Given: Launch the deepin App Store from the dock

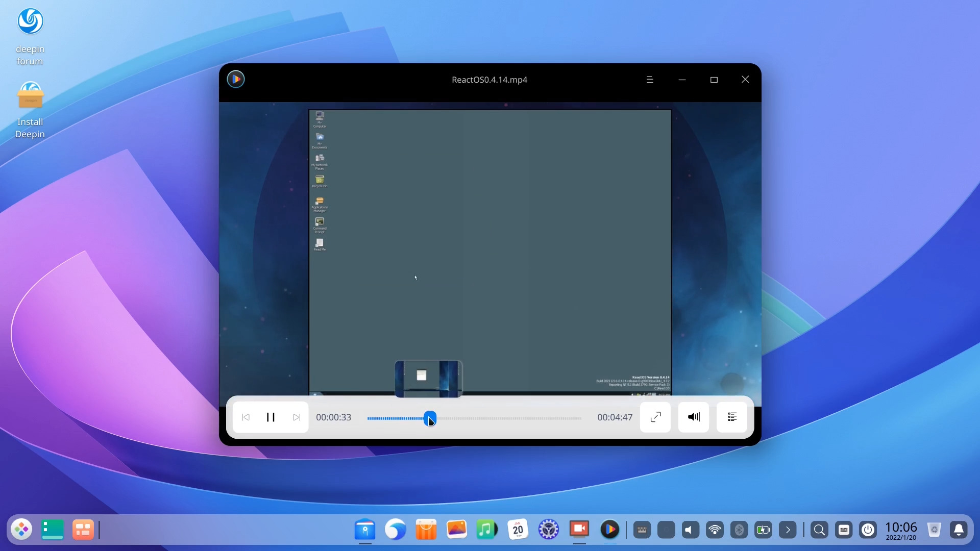Looking at the screenshot, I should point(426,530).
